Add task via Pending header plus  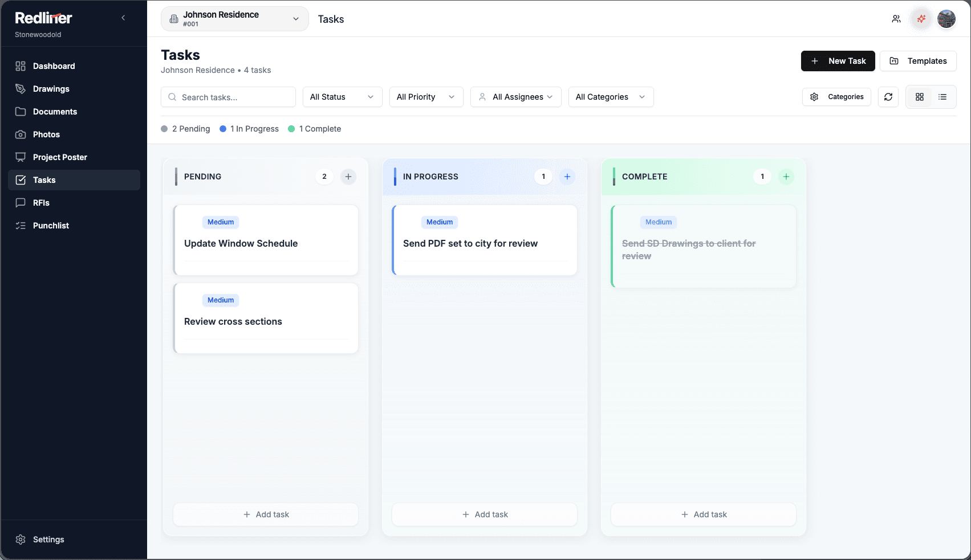pyautogui.click(x=348, y=177)
